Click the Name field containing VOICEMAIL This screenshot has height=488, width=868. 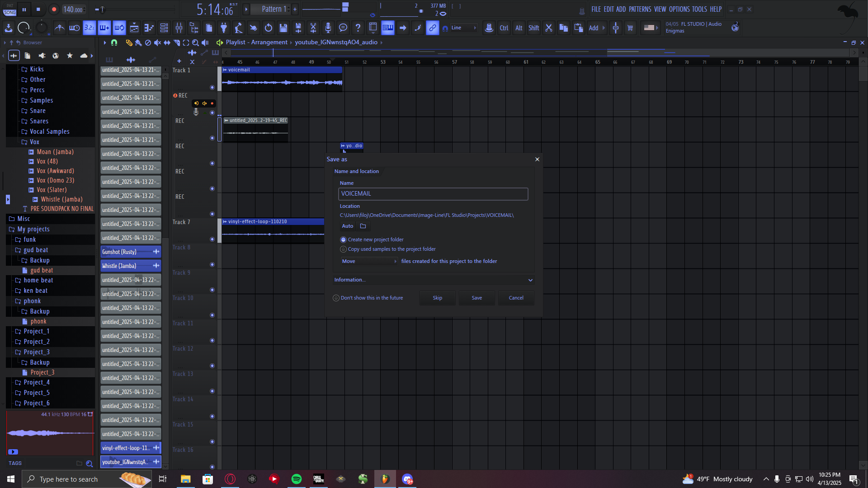[433, 194]
